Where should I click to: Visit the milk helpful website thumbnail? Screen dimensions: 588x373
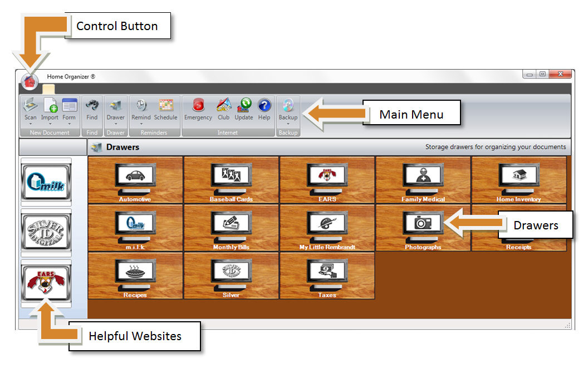click(46, 182)
